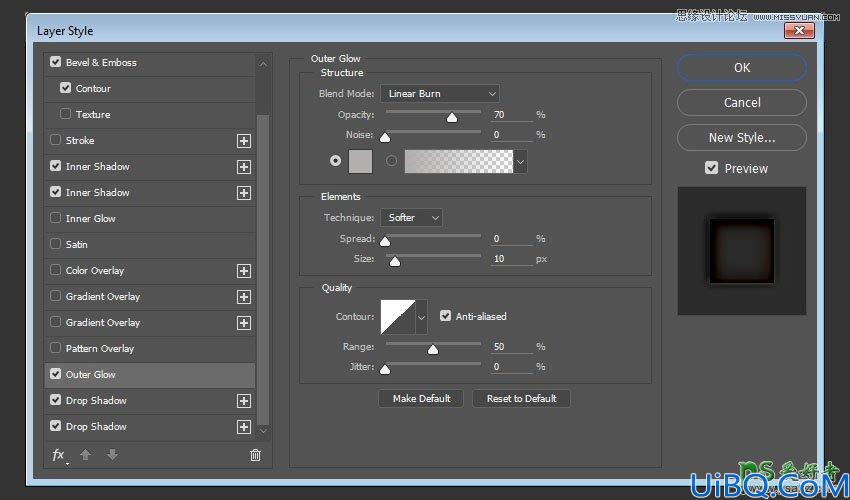Select the gradient radio button
The height and width of the screenshot is (500, 850).
pyautogui.click(x=391, y=161)
